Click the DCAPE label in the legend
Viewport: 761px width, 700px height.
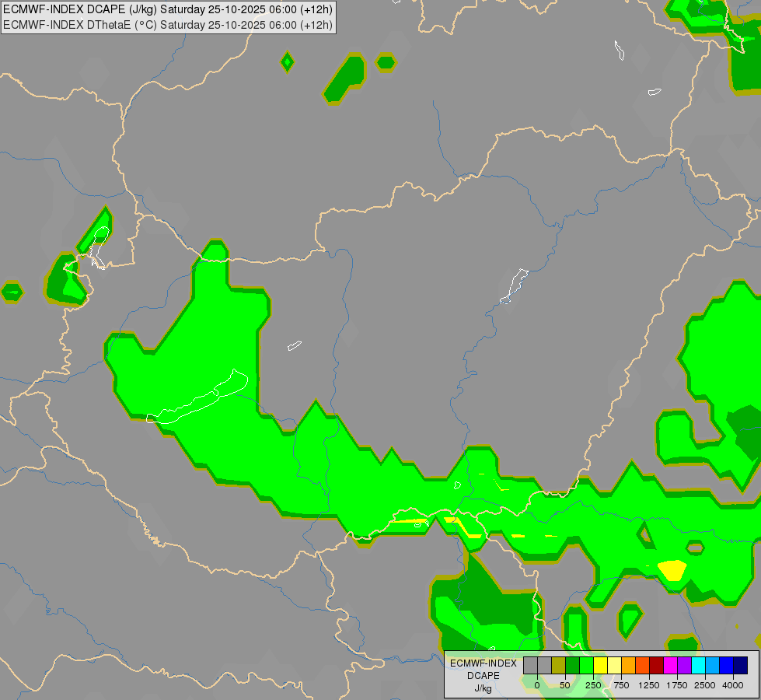click(483, 676)
